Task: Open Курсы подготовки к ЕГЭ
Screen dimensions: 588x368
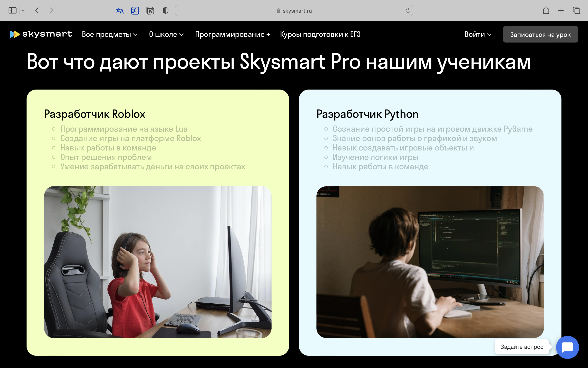Action: 320,34
